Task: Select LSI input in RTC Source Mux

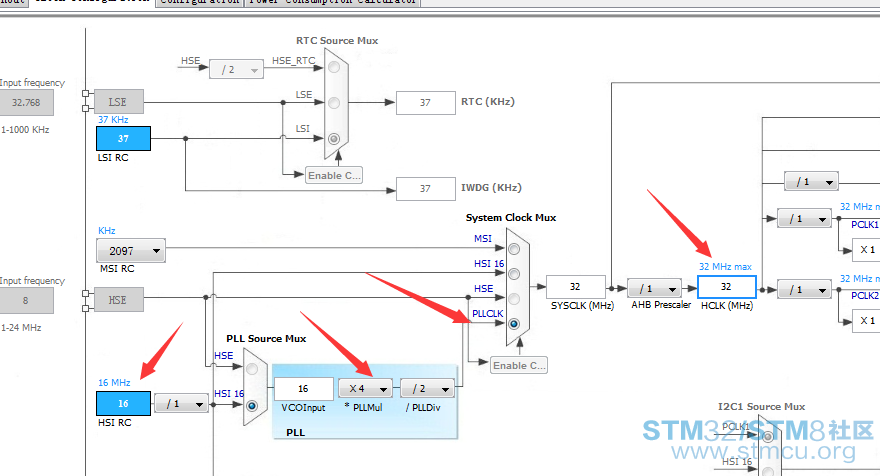Action: (x=334, y=139)
